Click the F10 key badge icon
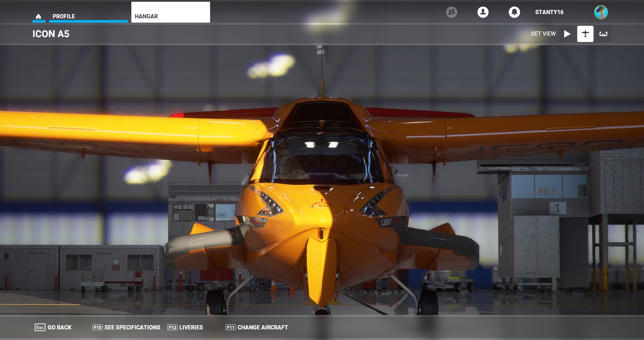This screenshot has height=340, width=644. pos(97,327)
